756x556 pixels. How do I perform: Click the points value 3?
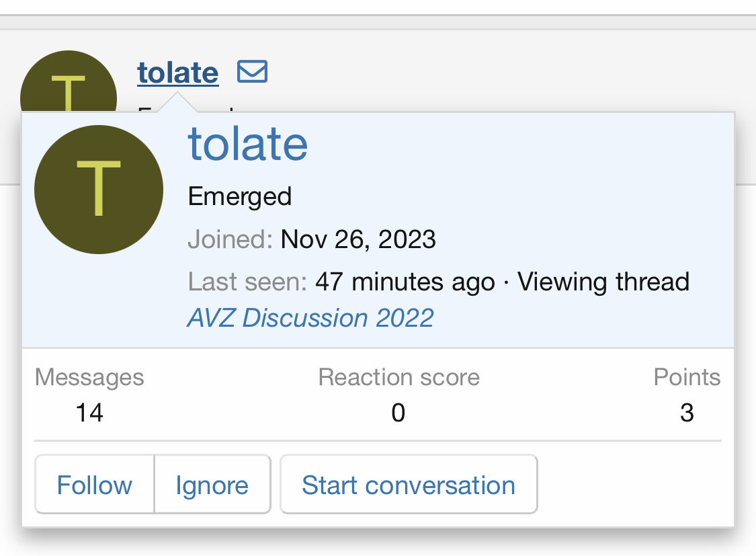[686, 412]
